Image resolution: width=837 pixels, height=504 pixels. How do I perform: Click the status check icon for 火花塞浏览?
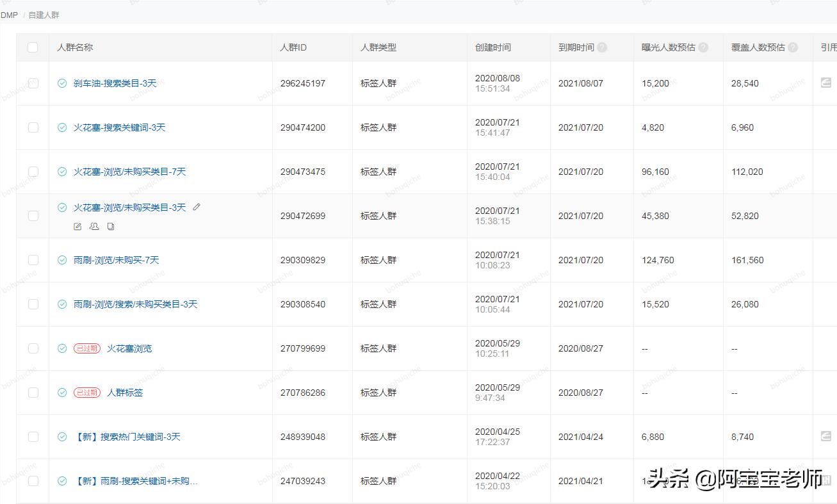coord(62,348)
